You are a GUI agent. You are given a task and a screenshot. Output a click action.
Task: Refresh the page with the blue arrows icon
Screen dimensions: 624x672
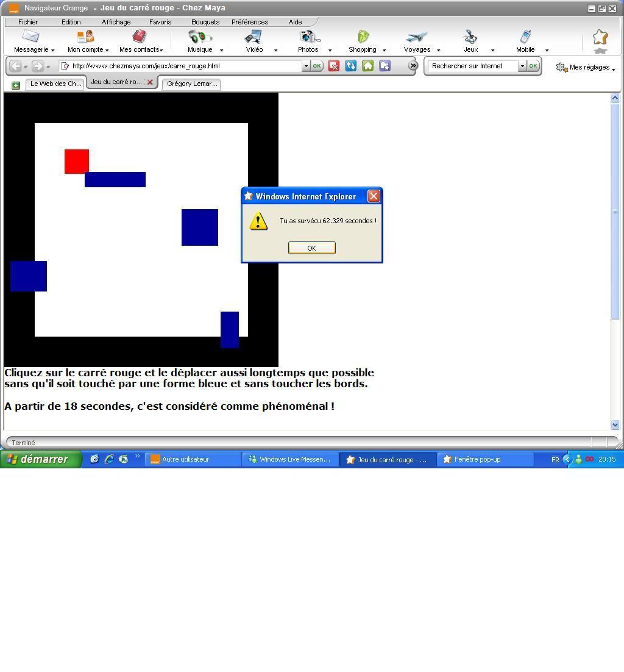(x=351, y=66)
